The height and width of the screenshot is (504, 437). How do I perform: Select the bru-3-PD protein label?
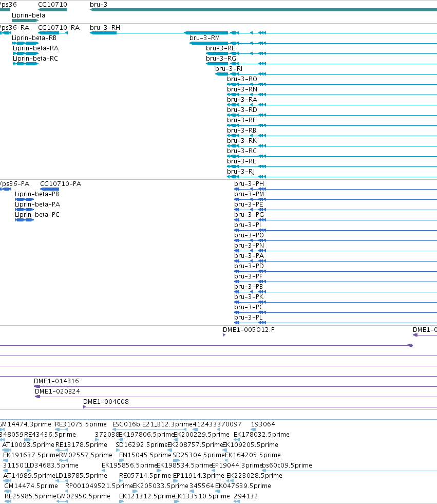coord(249,266)
